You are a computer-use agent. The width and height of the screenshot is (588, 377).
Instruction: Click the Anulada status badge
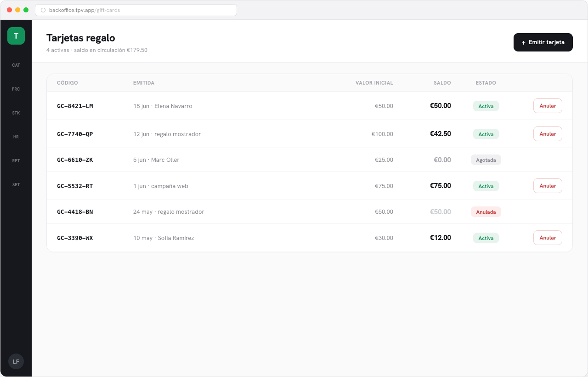coord(486,212)
